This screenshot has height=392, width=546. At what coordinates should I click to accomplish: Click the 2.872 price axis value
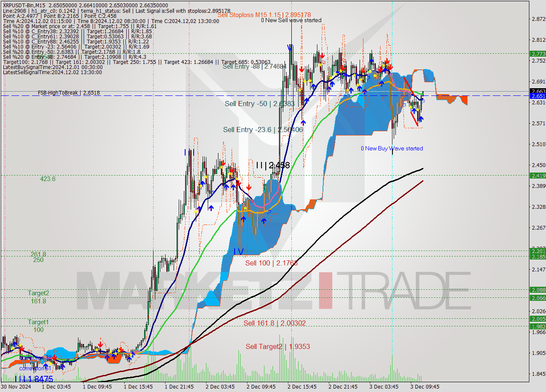click(x=538, y=19)
